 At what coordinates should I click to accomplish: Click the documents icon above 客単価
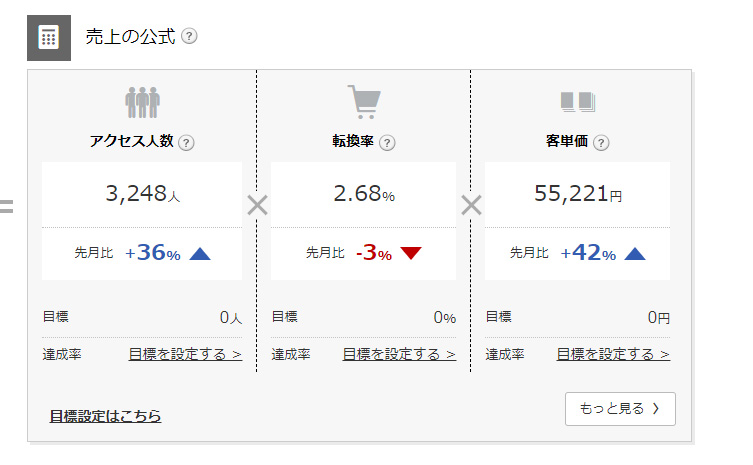578,102
